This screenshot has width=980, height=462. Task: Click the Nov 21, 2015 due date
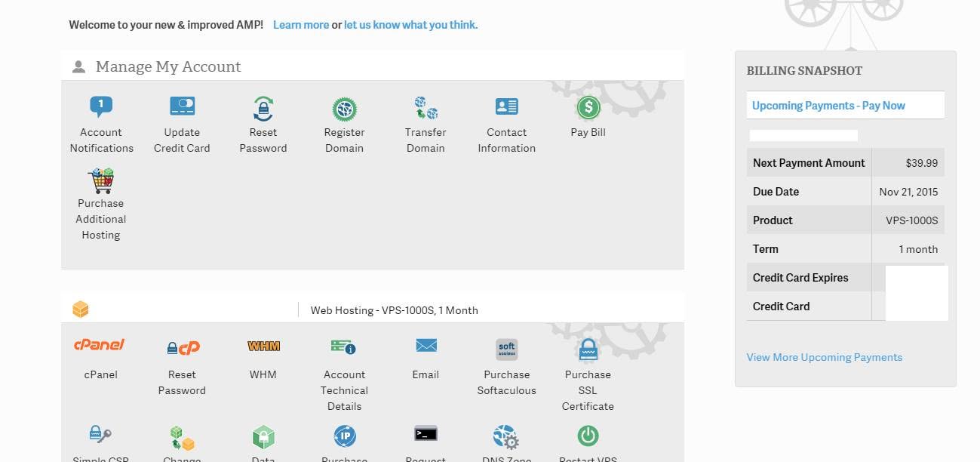[x=908, y=192]
